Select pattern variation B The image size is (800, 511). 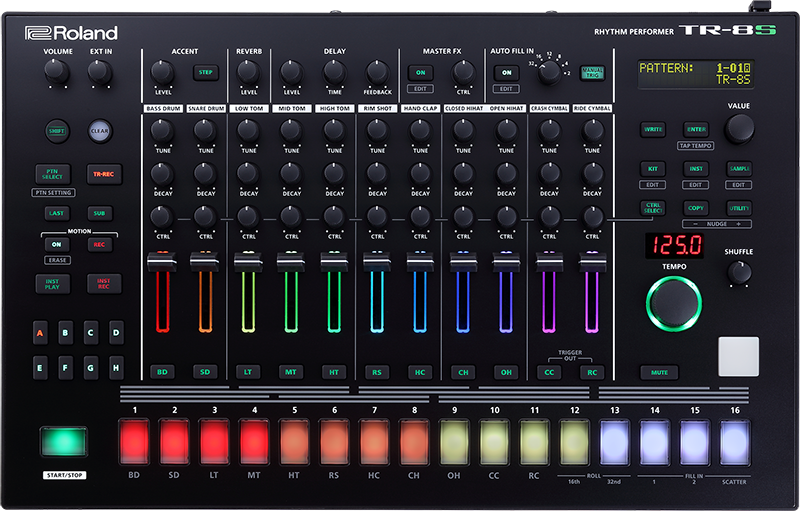click(x=65, y=333)
